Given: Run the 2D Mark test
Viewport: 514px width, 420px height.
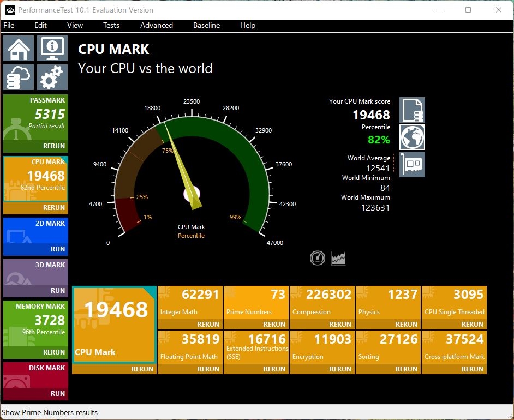Looking at the screenshot, I should 35,249.
